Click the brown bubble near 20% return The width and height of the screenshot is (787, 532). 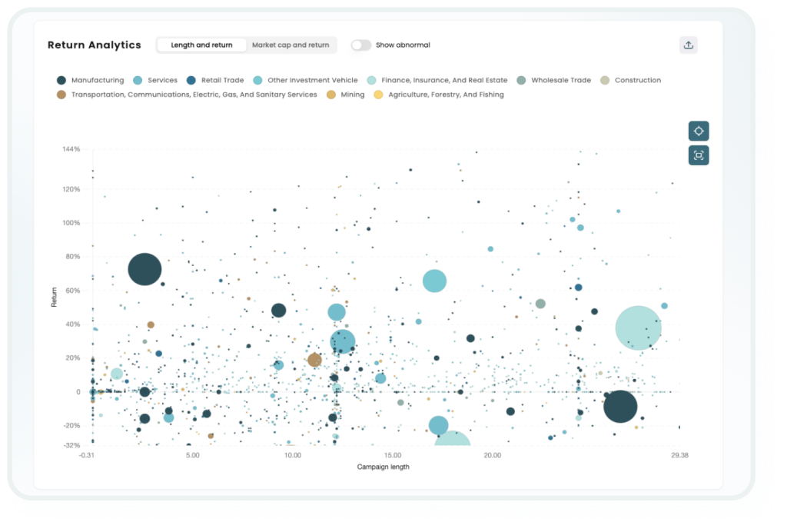point(314,360)
